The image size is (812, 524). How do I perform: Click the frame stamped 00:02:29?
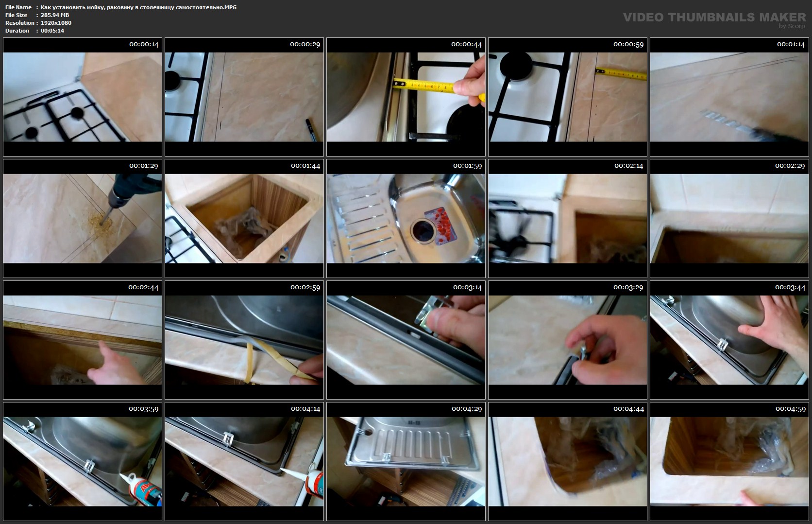coord(729,219)
